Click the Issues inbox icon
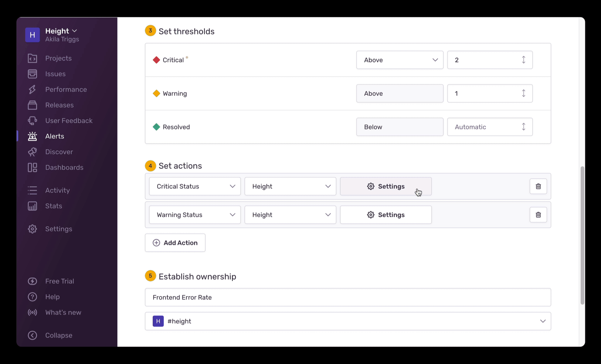 [x=32, y=74]
